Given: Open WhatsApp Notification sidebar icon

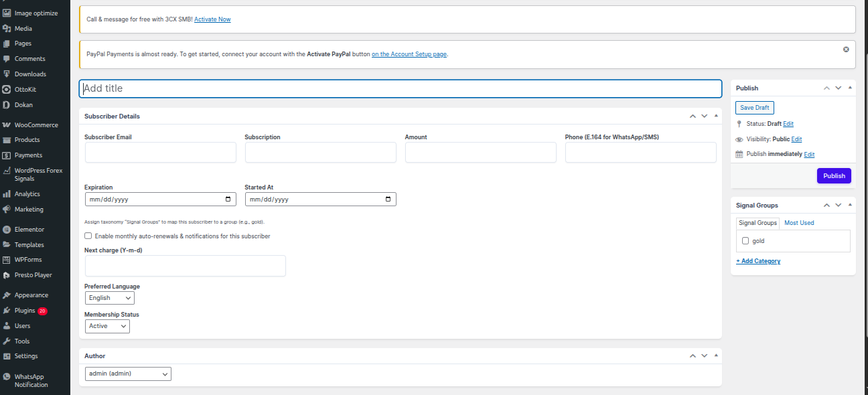Looking at the screenshot, I should click(7, 377).
